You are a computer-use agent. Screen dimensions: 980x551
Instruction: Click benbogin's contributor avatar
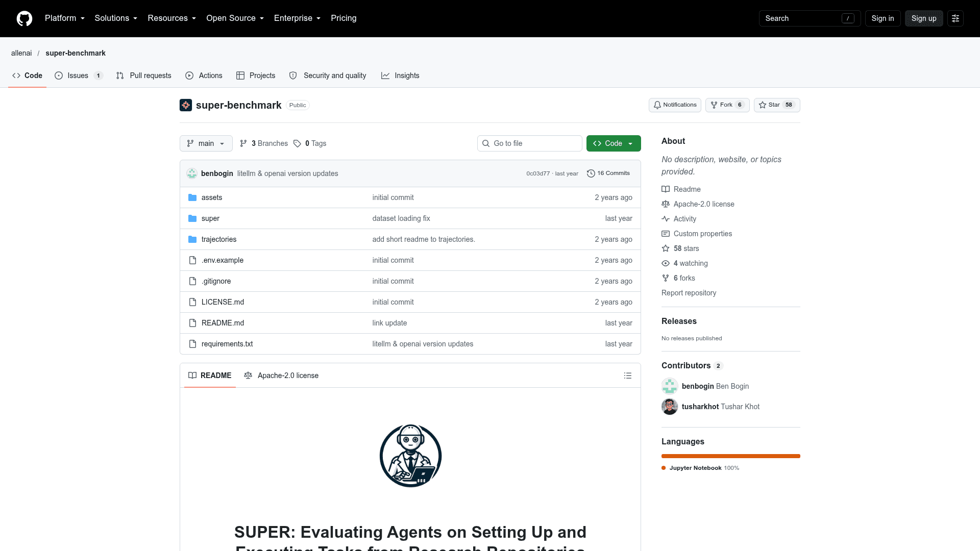coord(670,386)
